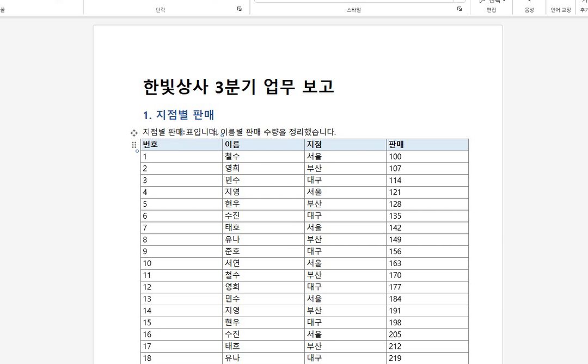Click the 대구 cell in row 3
The image size is (588, 364).
pos(345,180)
